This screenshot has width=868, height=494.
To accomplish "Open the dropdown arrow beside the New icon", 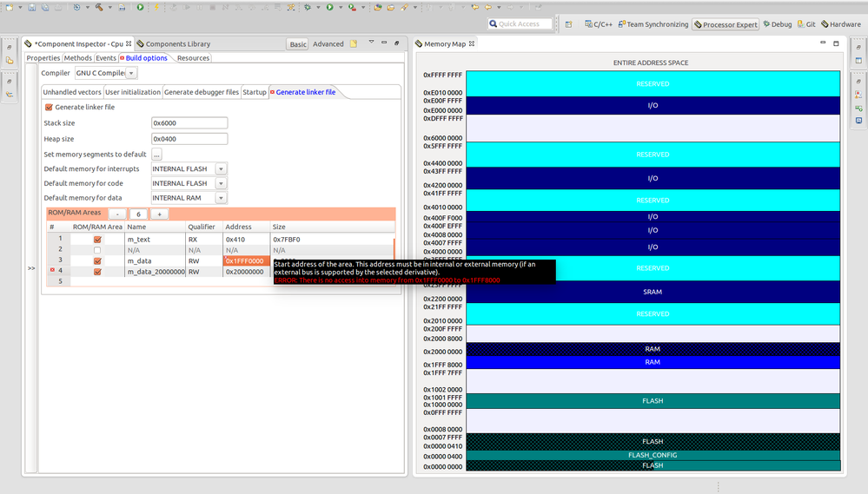I will click(20, 7).
